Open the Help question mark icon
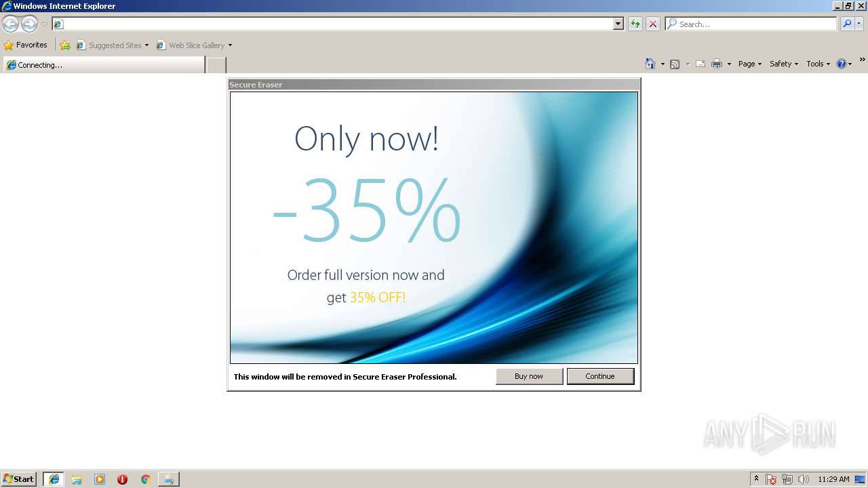This screenshot has height=488, width=868. pyautogui.click(x=842, y=64)
